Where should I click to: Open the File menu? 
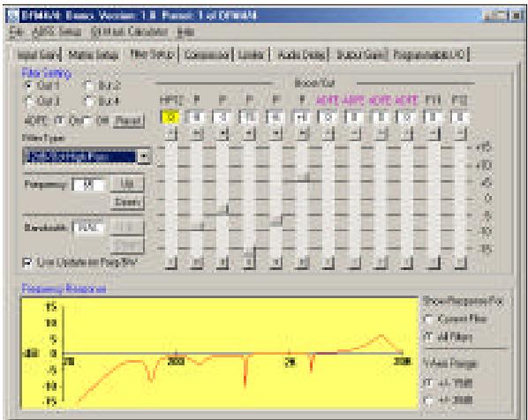[16, 33]
